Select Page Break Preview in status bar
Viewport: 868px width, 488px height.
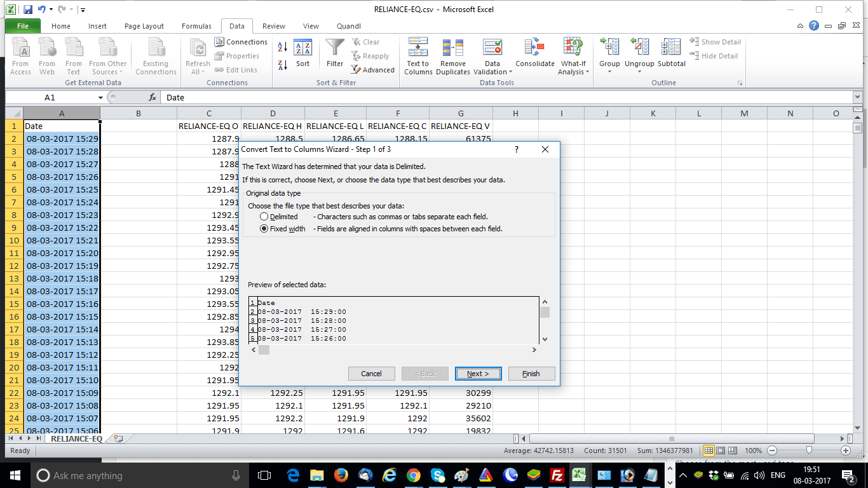(x=732, y=451)
